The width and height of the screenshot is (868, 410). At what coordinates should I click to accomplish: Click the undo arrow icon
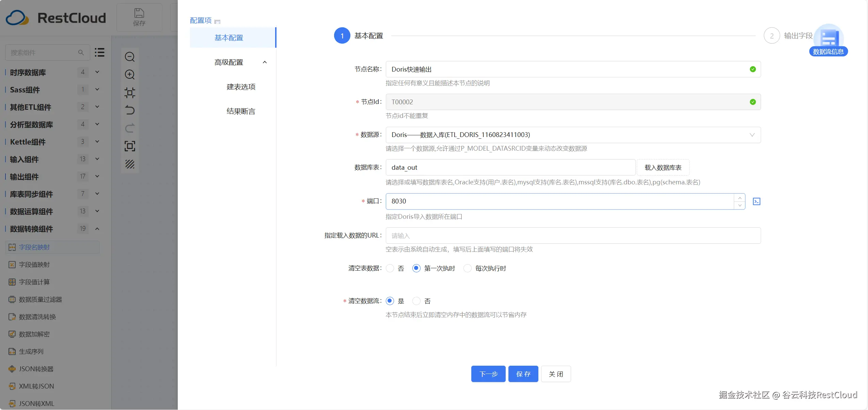pyautogui.click(x=130, y=110)
